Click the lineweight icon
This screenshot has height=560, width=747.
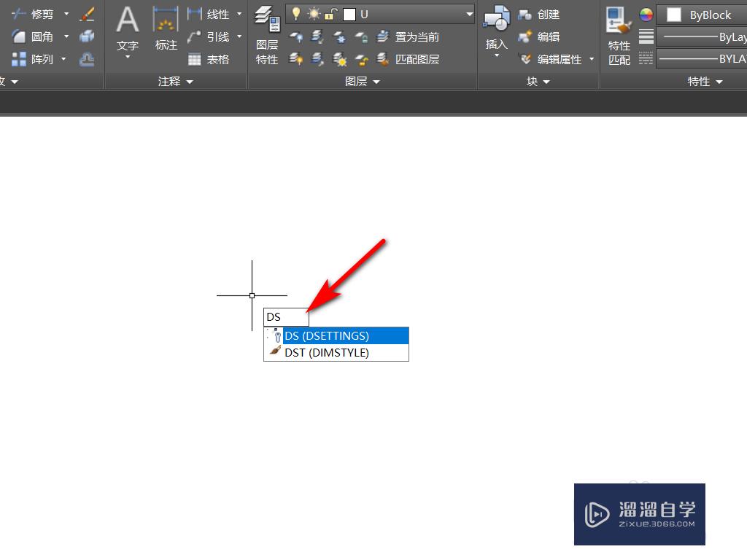pyautogui.click(x=646, y=36)
